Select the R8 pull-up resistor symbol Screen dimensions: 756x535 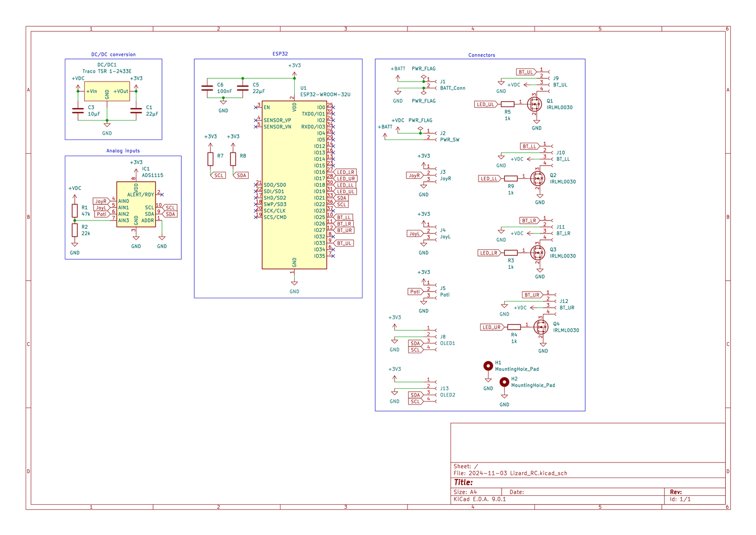233,159
